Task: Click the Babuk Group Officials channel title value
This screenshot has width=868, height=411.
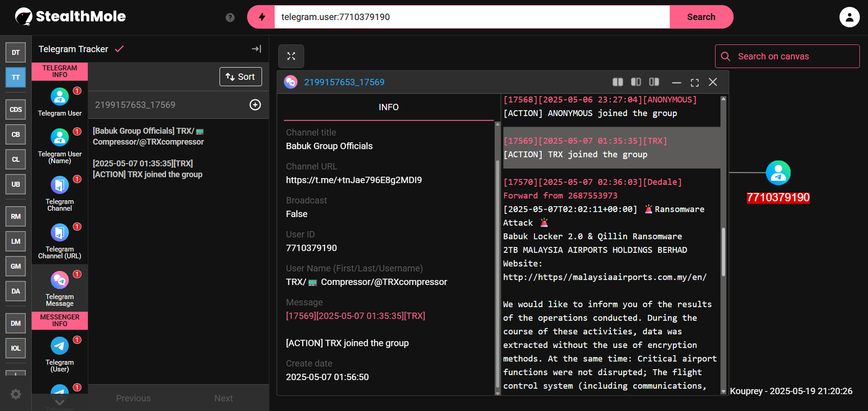Action: pos(329,146)
